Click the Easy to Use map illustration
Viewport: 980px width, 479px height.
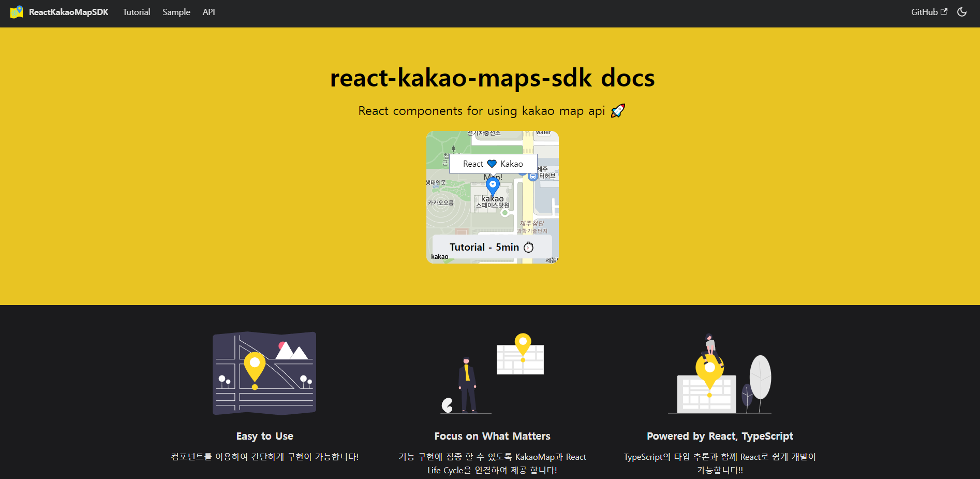pyautogui.click(x=264, y=373)
